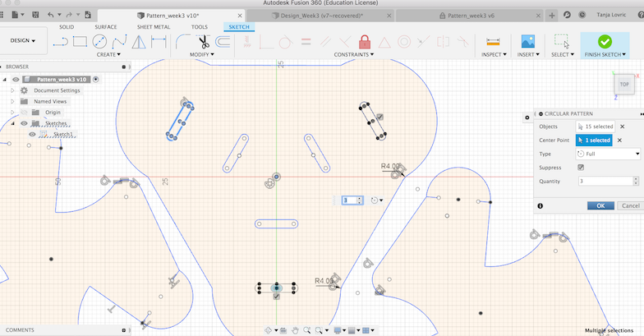Select the Line tool in Create
This screenshot has width=644, height=336.
[60, 41]
